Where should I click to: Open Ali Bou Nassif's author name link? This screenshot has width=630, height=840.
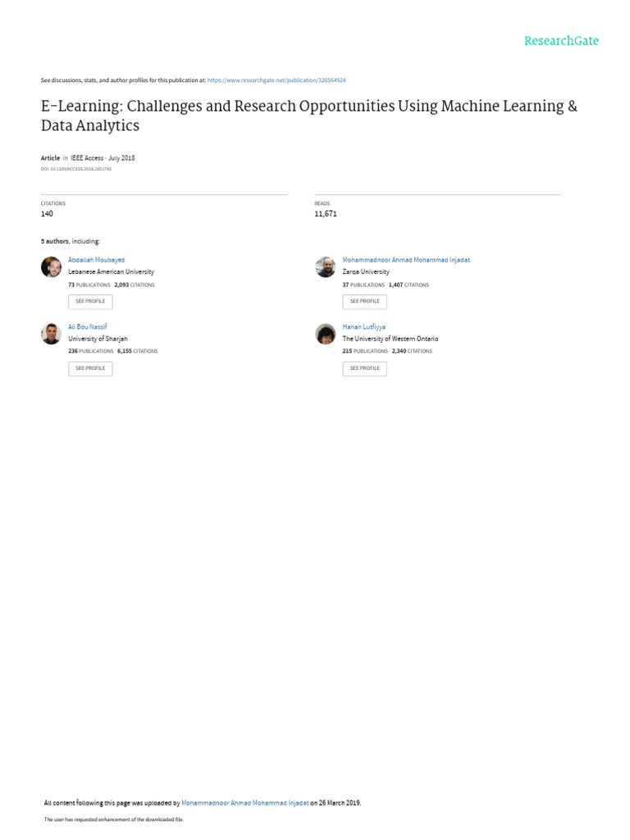point(87,326)
